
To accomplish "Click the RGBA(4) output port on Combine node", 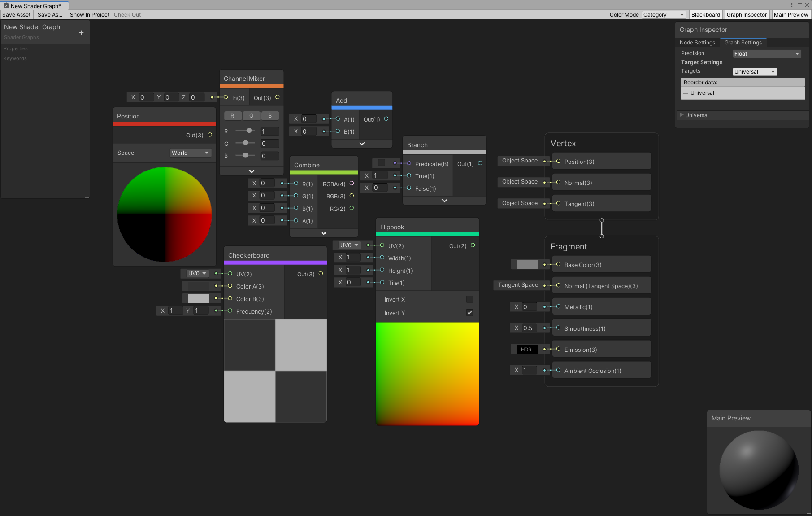I will coord(352,184).
